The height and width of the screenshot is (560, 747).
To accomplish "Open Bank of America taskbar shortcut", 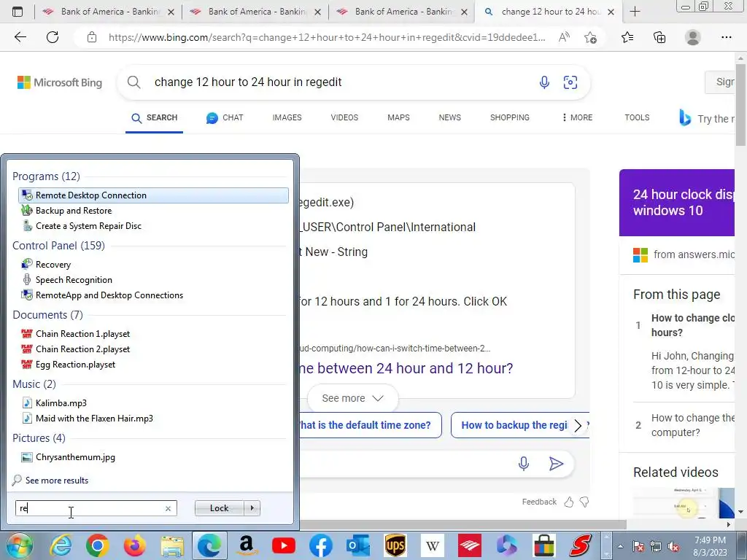I will click(x=470, y=545).
